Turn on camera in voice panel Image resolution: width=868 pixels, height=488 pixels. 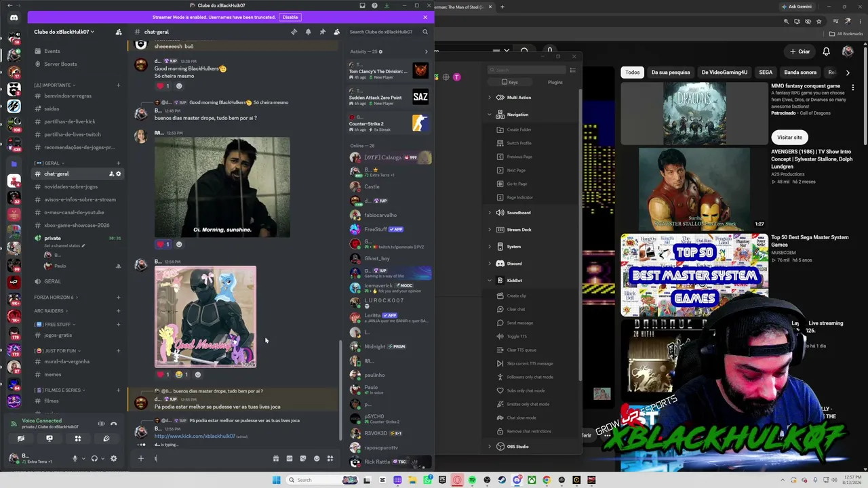pos(21,439)
